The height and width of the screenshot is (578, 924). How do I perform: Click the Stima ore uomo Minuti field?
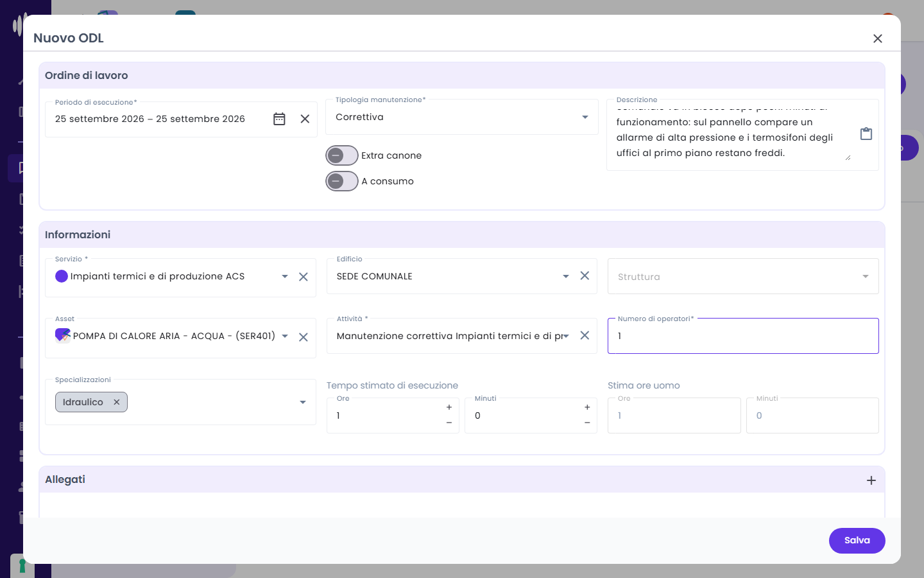coord(812,416)
